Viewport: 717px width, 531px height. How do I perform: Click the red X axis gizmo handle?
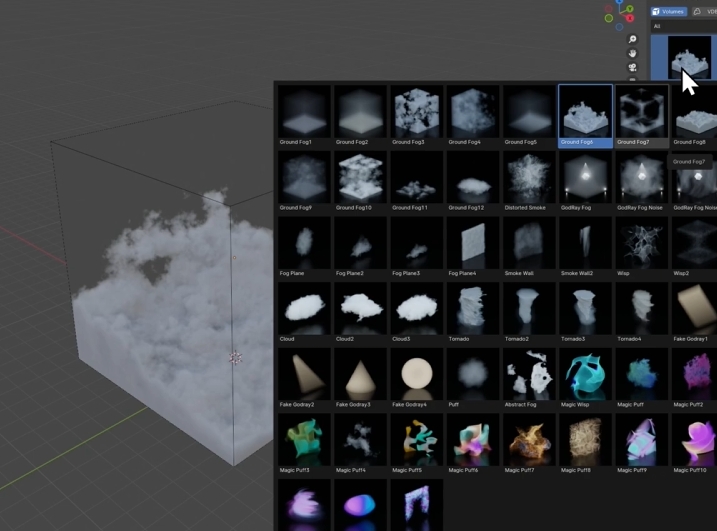click(x=630, y=18)
